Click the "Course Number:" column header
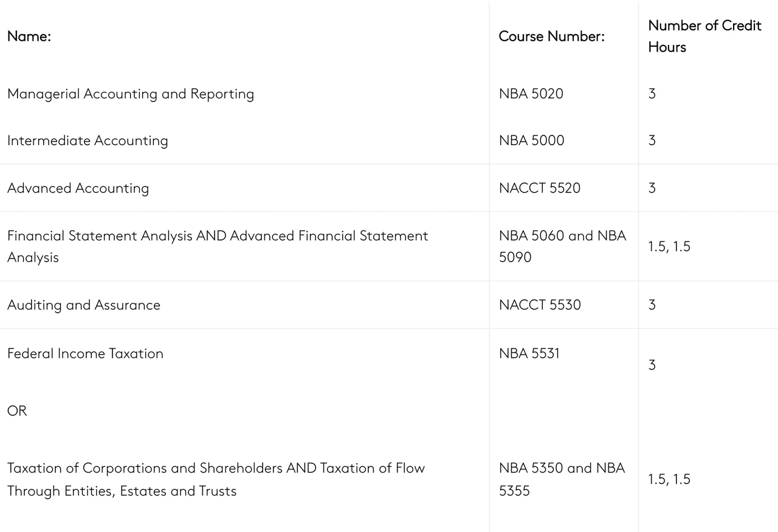Viewport: 778px width, 532px height. tap(551, 36)
